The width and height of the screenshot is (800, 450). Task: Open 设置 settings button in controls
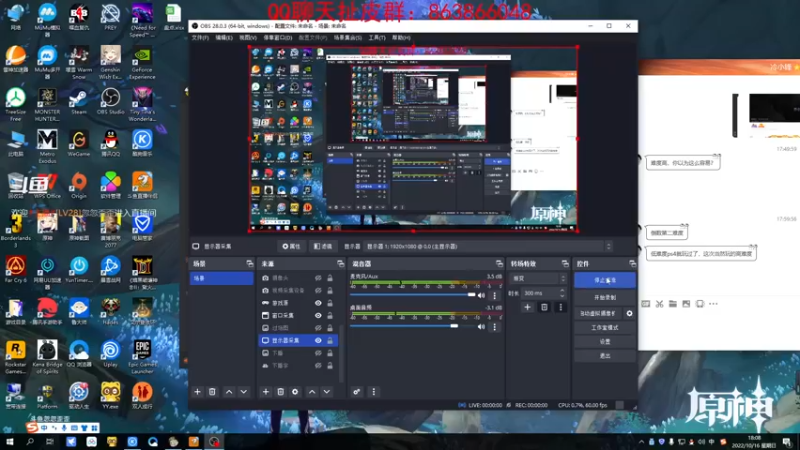point(605,341)
